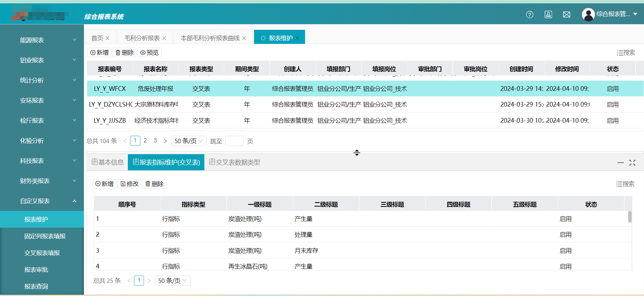Expand the 财务类报表 menu

[42, 181]
